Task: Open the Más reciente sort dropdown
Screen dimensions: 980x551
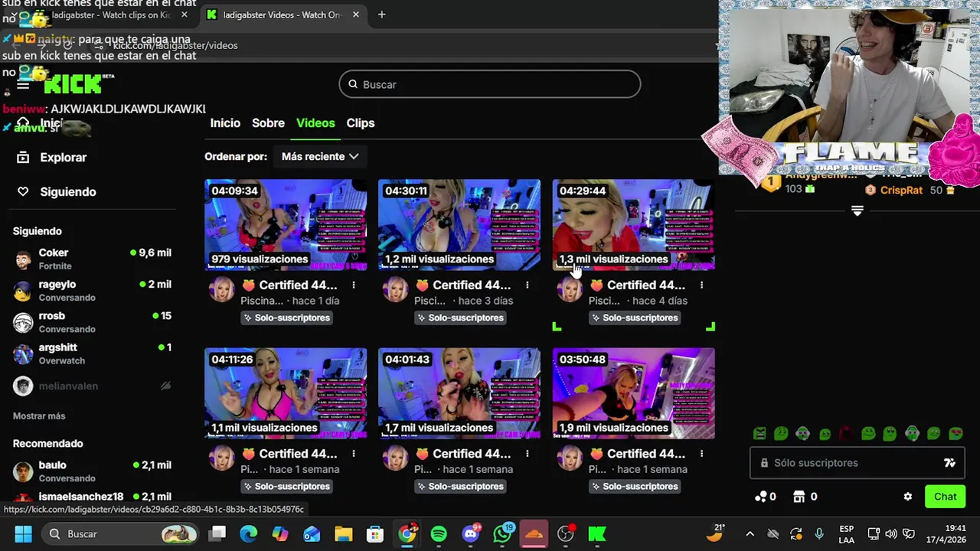Action: (x=319, y=156)
